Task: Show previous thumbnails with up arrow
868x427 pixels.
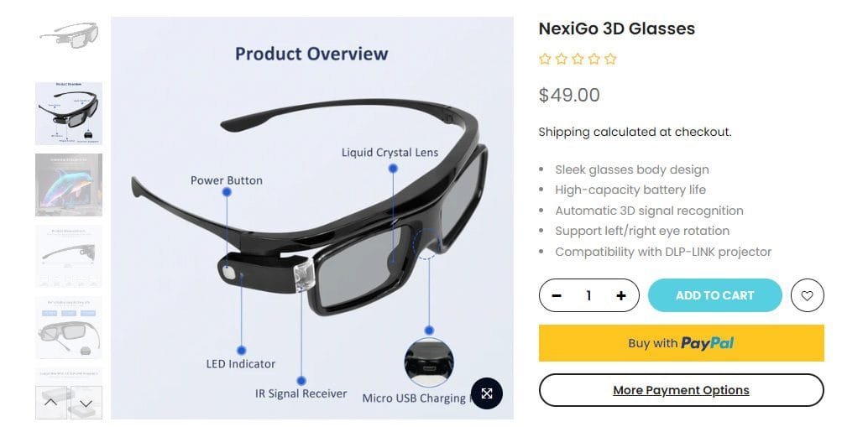Action: (51, 403)
